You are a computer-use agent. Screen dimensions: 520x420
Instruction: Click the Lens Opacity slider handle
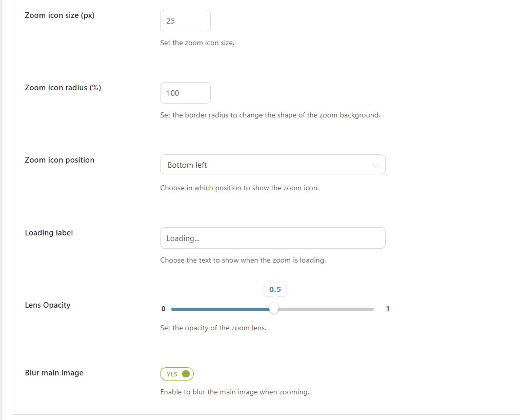click(274, 308)
